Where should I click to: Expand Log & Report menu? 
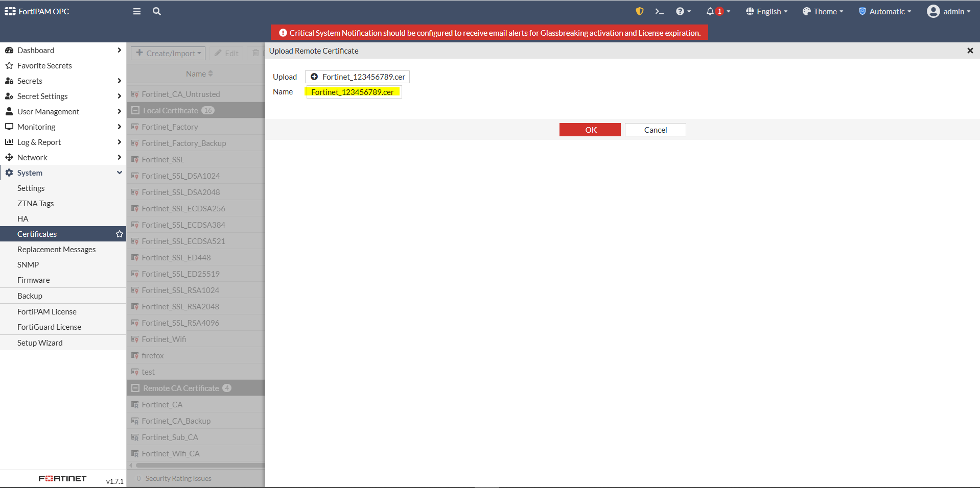[63, 142]
